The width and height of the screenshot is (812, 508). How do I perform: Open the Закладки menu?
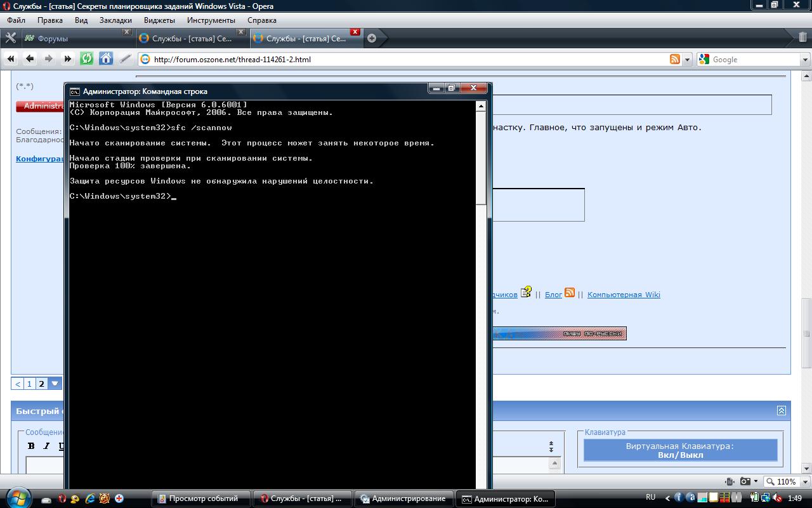point(115,20)
